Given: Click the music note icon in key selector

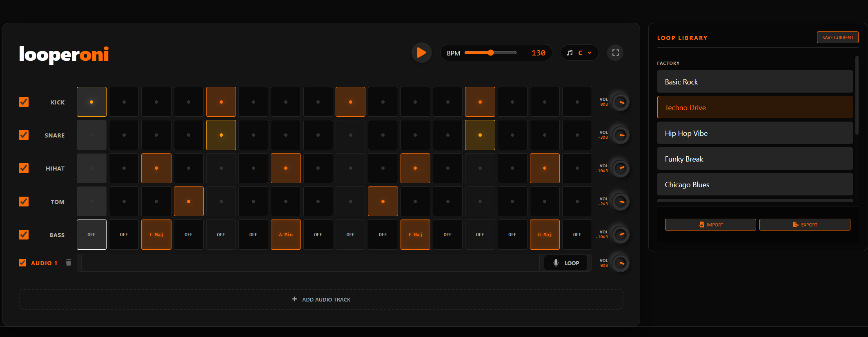Looking at the screenshot, I should click(x=570, y=53).
